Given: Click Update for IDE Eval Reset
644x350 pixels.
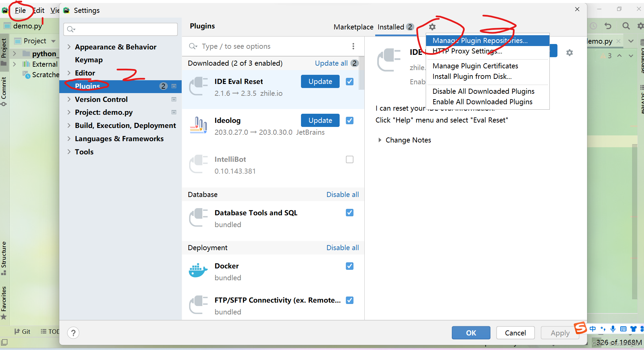Looking at the screenshot, I should pyautogui.click(x=320, y=82).
